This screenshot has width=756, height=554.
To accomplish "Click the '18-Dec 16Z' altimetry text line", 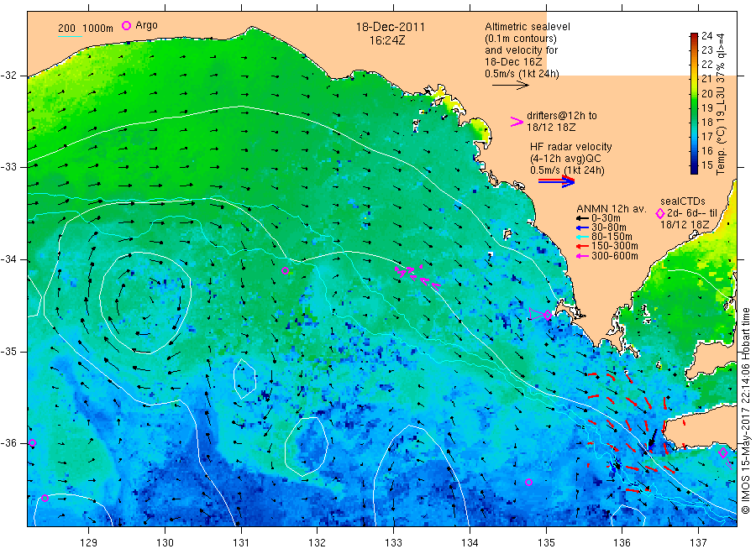I will (x=513, y=62).
